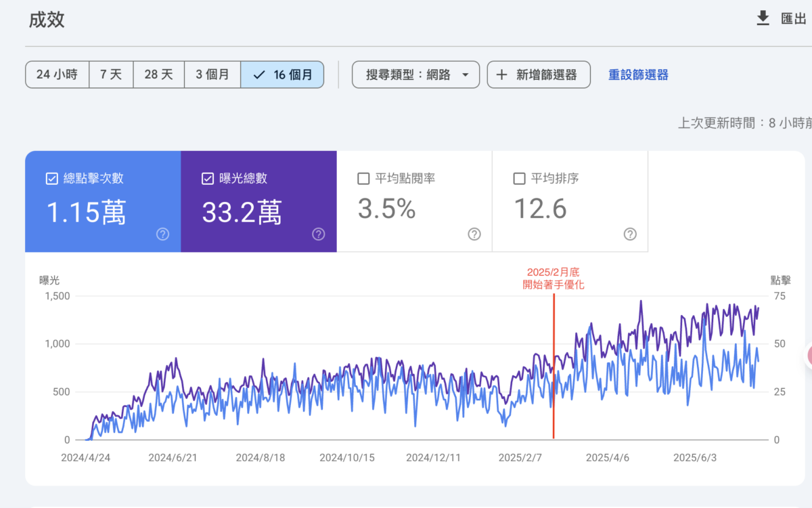Click the 2024/12/11 x-axis date label

[433, 458]
